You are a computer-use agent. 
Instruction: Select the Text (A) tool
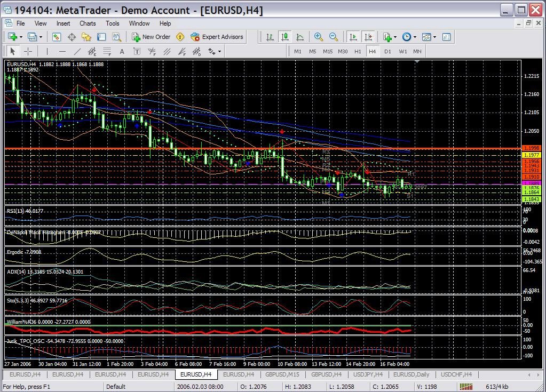tap(122, 52)
